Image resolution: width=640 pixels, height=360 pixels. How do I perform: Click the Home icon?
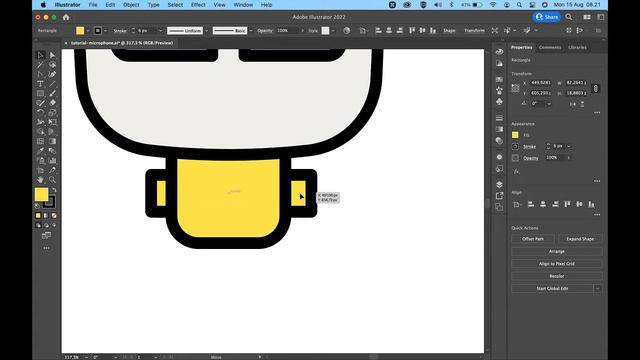coord(66,17)
